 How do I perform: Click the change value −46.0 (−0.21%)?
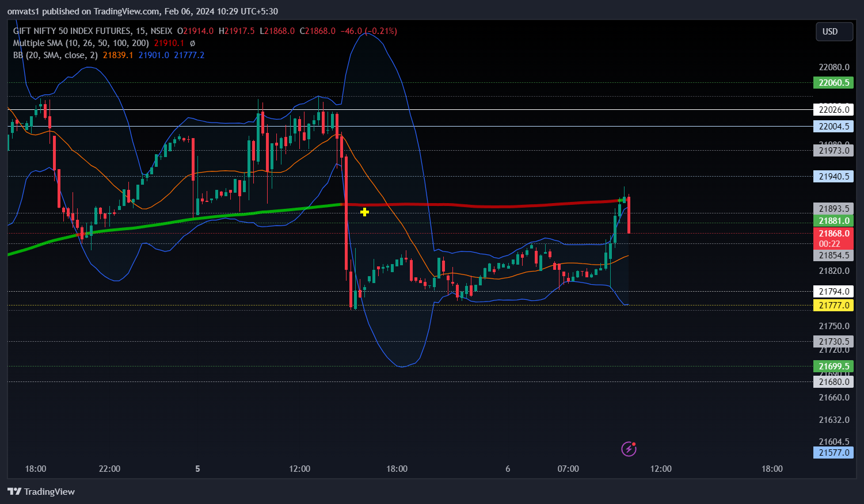[x=368, y=31]
